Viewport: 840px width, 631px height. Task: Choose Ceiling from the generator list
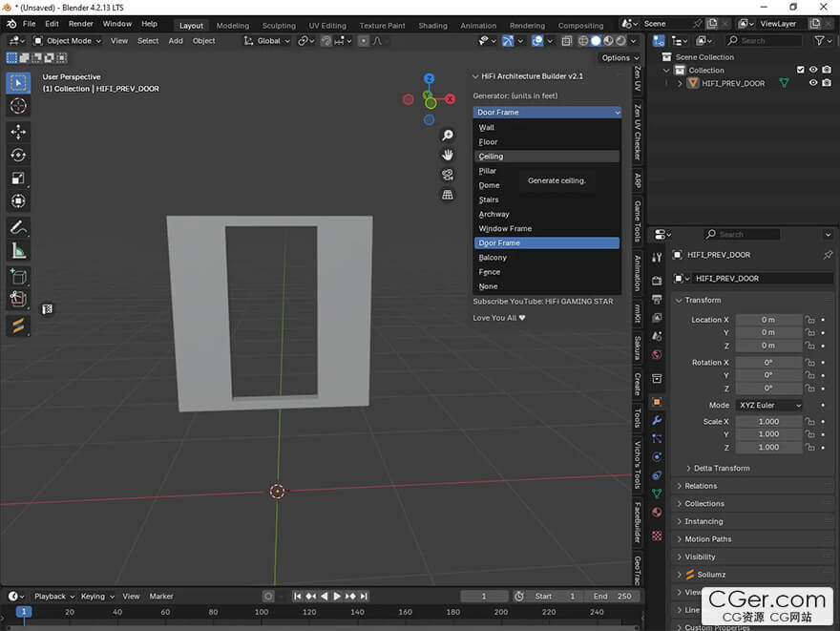[491, 157]
